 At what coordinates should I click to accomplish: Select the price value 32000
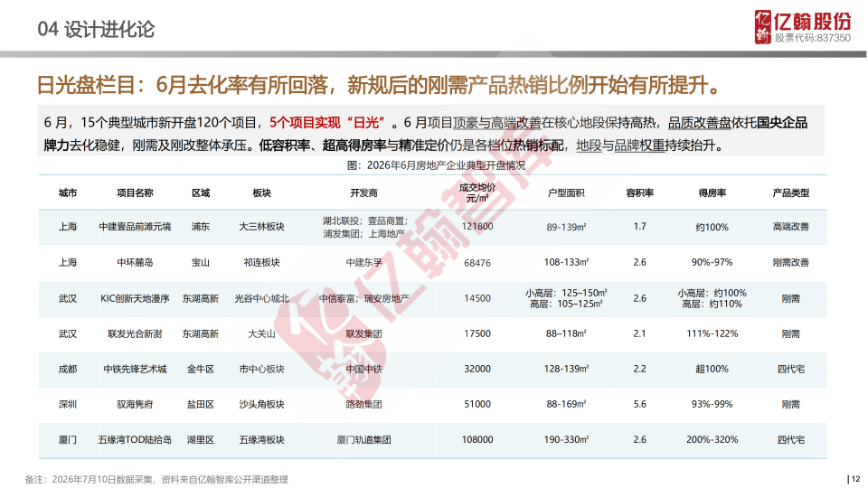coord(477,369)
